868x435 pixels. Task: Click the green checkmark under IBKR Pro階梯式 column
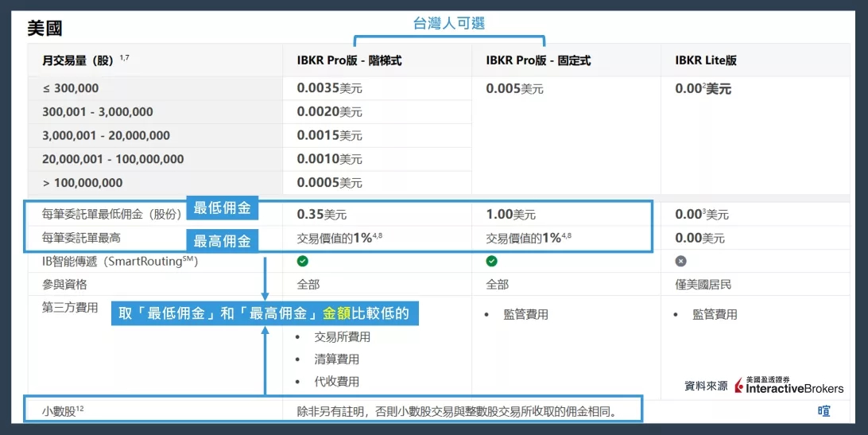pyautogui.click(x=303, y=261)
